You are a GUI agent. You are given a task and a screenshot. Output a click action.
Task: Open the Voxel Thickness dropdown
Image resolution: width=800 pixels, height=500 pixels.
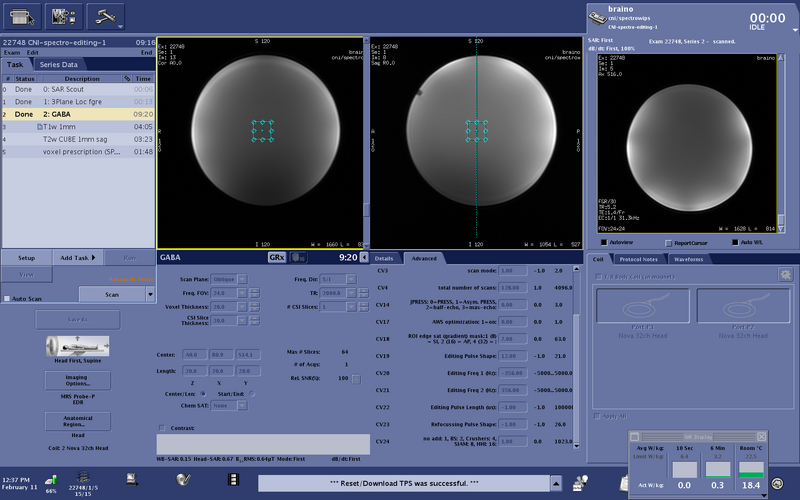pos(242,307)
